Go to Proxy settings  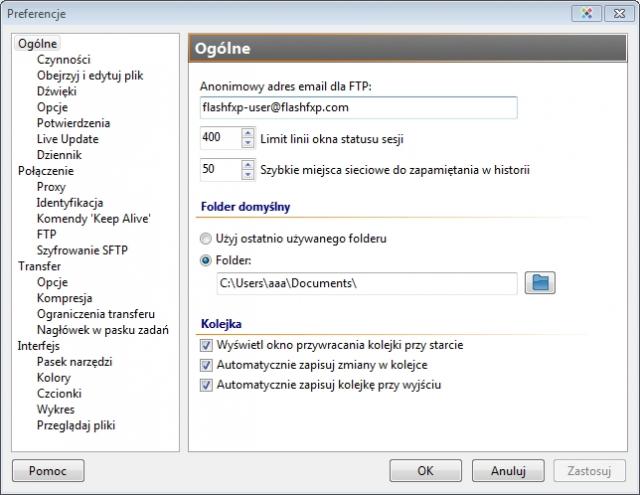51,187
